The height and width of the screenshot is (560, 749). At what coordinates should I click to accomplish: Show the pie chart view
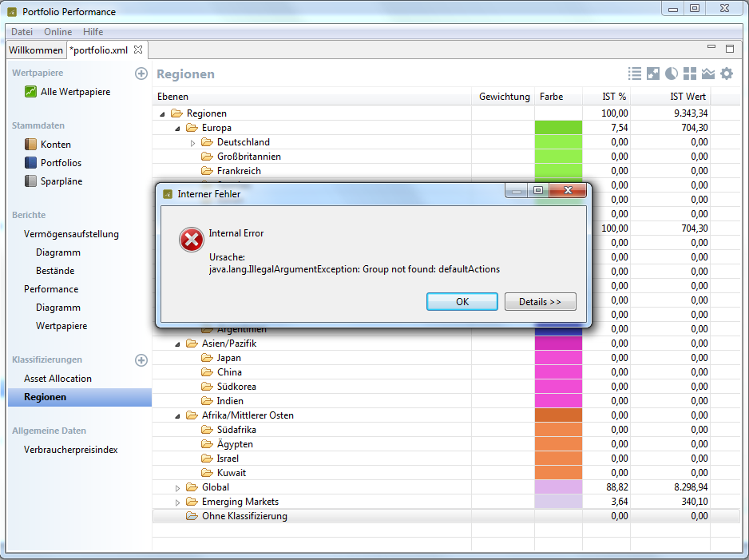[x=672, y=73]
